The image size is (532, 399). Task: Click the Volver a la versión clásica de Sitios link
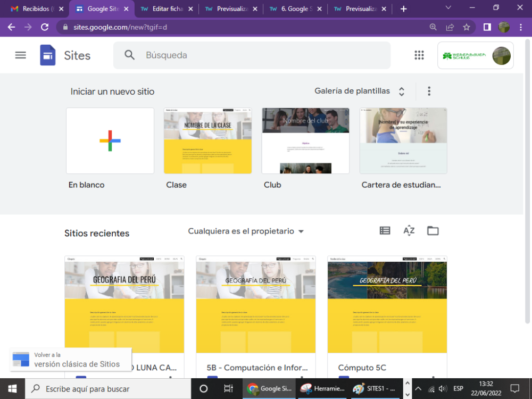tap(71, 360)
